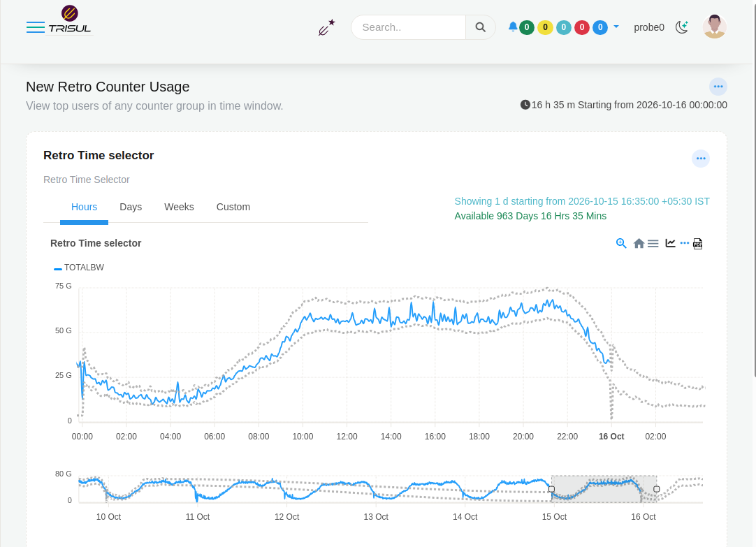Click the probe0 context label

point(649,27)
